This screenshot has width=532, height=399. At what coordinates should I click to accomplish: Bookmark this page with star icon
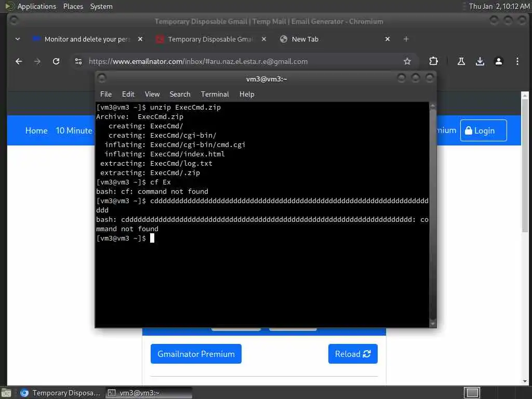pyautogui.click(x=407, y=61)
